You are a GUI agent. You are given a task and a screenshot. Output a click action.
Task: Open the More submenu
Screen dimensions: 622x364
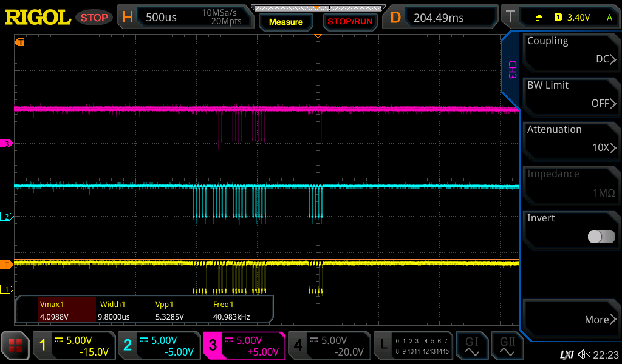click(x=571, y=319)
